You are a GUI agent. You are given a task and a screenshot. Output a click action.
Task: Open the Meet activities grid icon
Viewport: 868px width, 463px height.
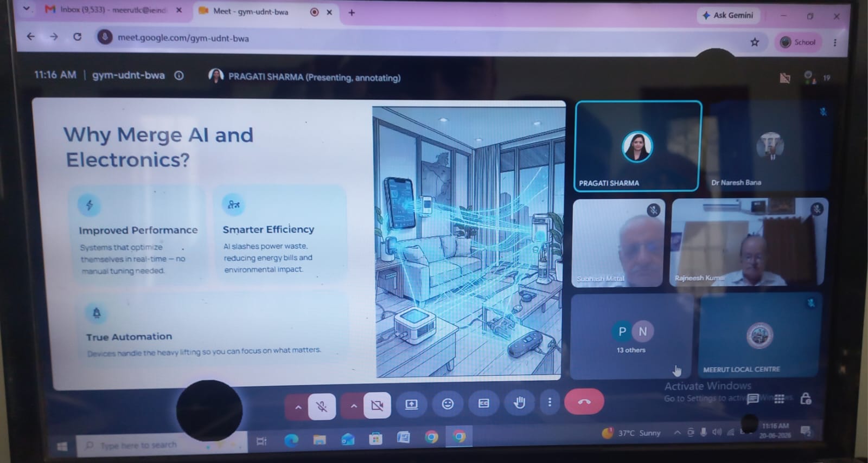pos(779,398)
